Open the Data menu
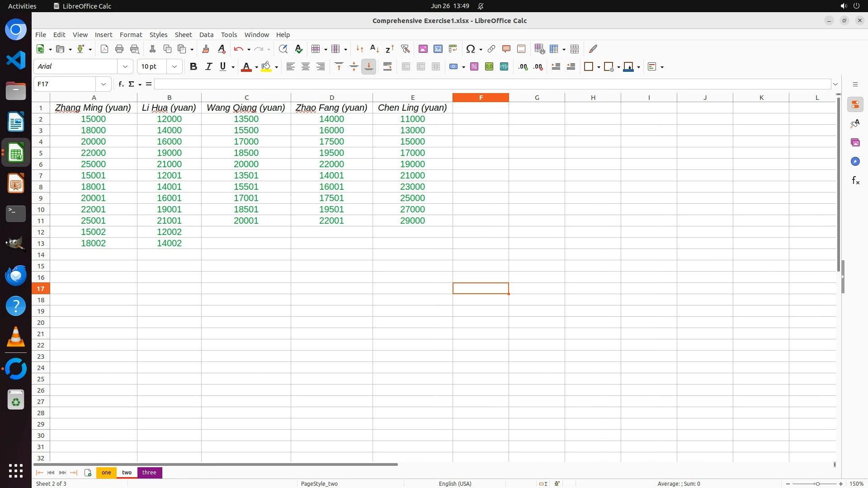Viewport: 868px width, 488px height. pos(206,35)
